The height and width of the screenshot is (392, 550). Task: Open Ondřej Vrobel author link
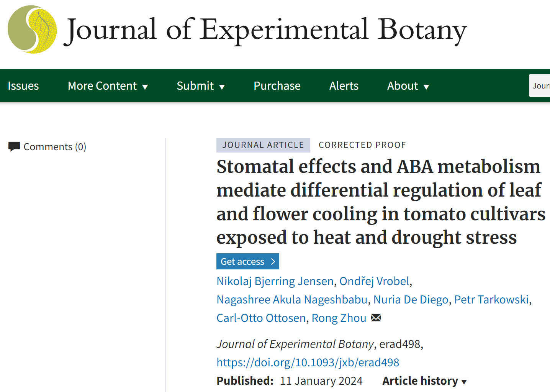point(374,281)
